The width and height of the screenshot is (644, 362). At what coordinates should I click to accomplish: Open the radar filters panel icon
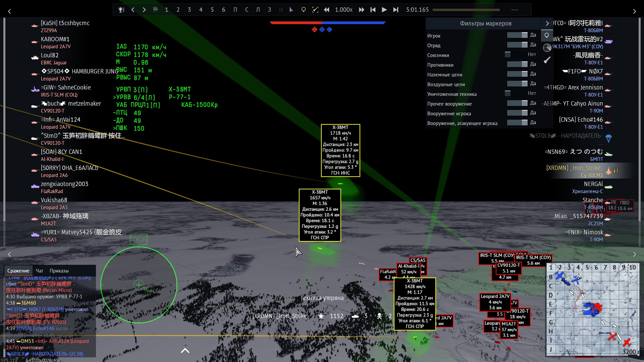tap(547, 48)
